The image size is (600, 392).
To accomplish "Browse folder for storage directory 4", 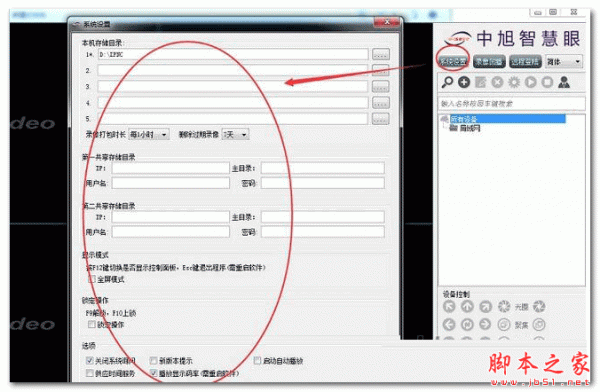I will tap(381, 103).
